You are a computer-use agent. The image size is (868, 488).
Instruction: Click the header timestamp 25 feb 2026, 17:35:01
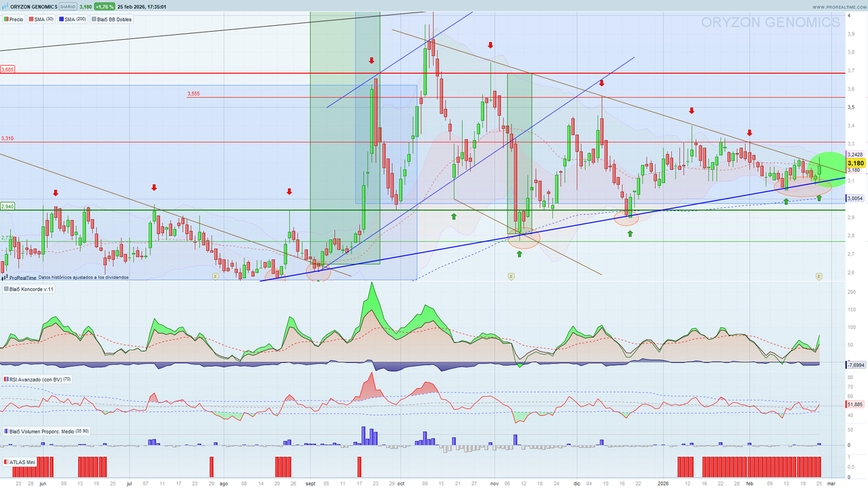143,7
